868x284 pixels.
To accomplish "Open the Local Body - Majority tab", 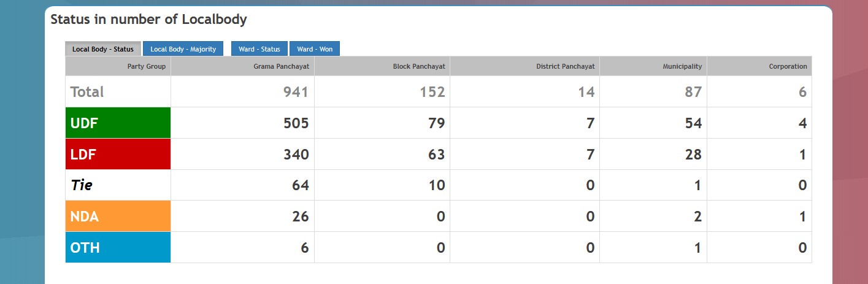I will click(183, 49).
